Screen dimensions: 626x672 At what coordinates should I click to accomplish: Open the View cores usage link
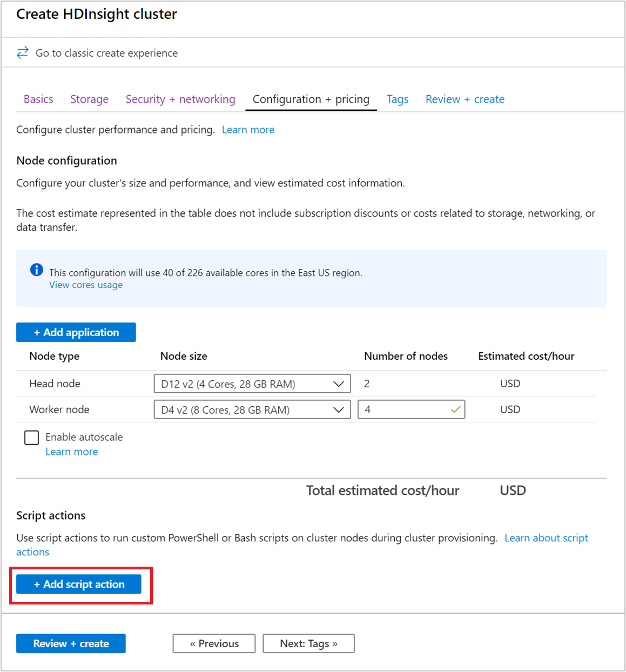click(85, 285)
